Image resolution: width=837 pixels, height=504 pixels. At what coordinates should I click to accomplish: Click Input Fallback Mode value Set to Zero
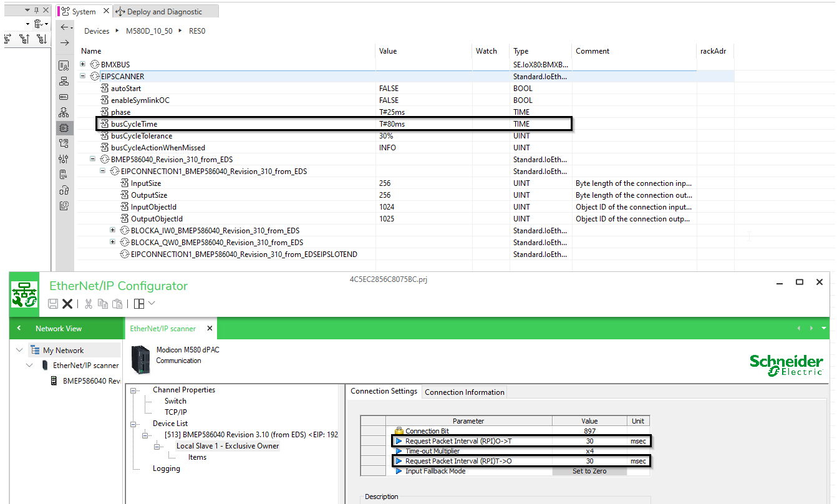click(589, 471)
